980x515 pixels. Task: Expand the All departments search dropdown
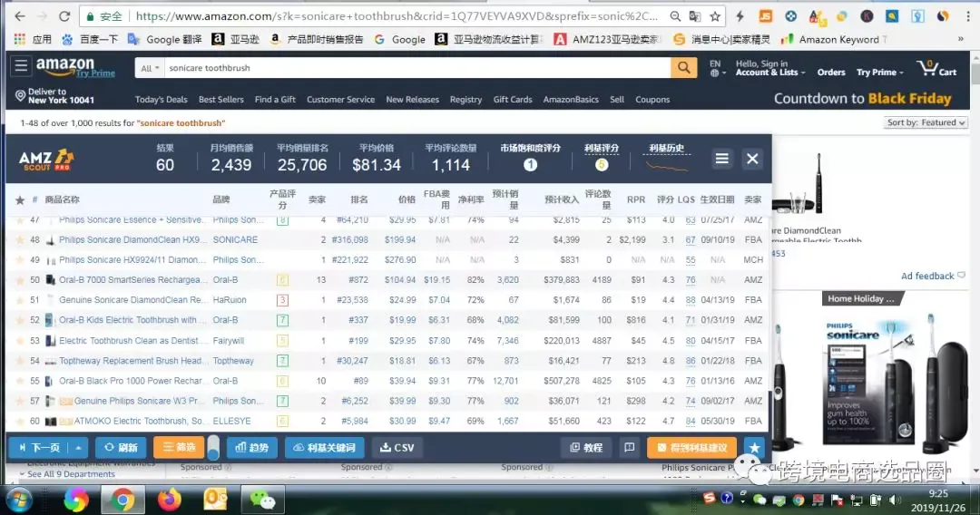coord(150,68)
